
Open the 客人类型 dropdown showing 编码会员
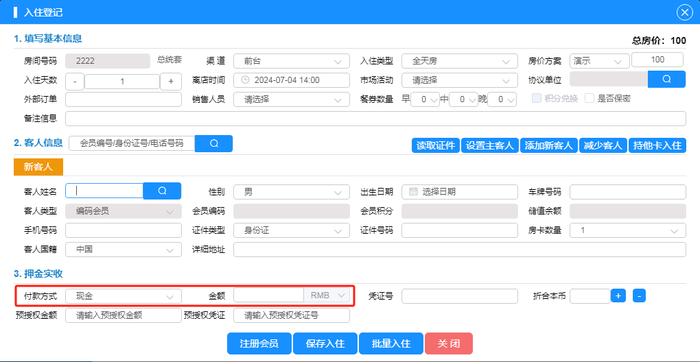point(123,211)
